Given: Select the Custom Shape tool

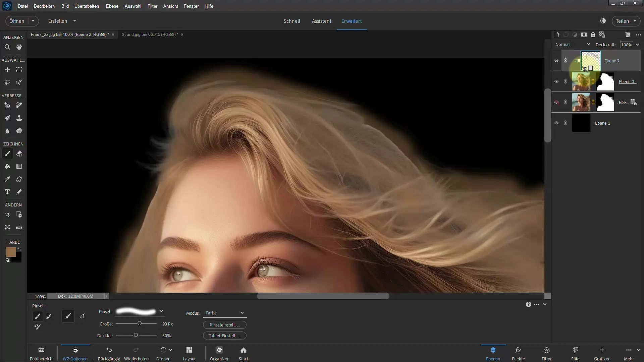Looking at the screenshot, I should coord(19,179).
